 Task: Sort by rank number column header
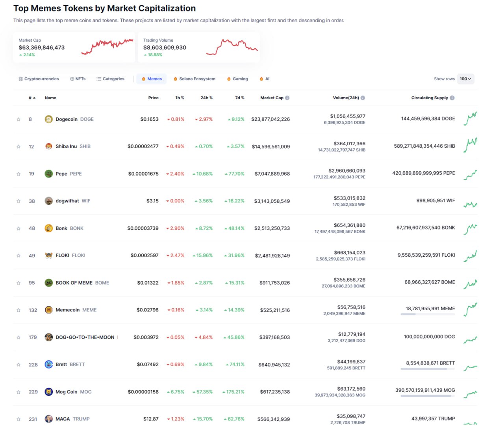click(32, 98)
